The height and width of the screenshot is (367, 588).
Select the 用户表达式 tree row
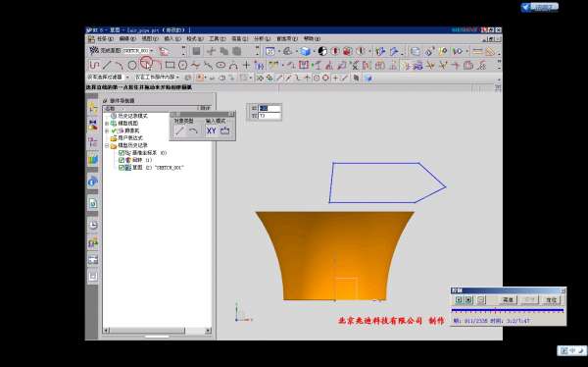click(x=126, y=138)
